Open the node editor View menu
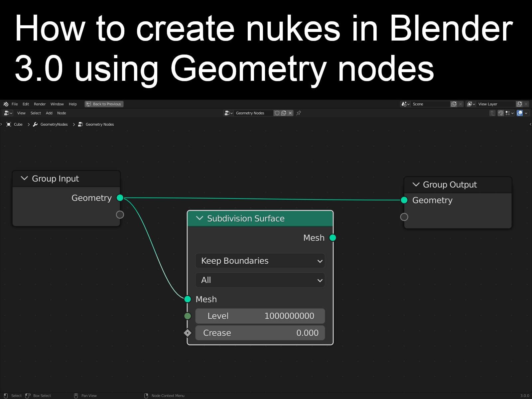The height and width of the screenshot is (399, 532). pos(21,113)
